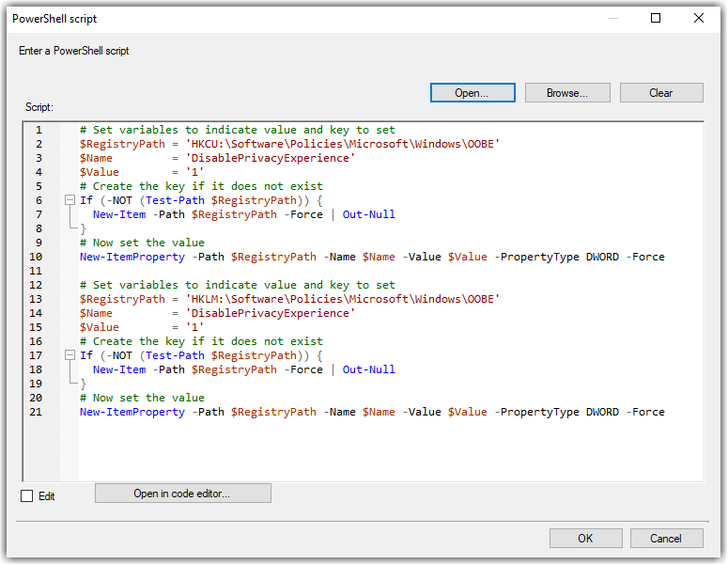This screenshot has width=728, height=565.
Task: Click the comment on line 1
Action: 238,130
